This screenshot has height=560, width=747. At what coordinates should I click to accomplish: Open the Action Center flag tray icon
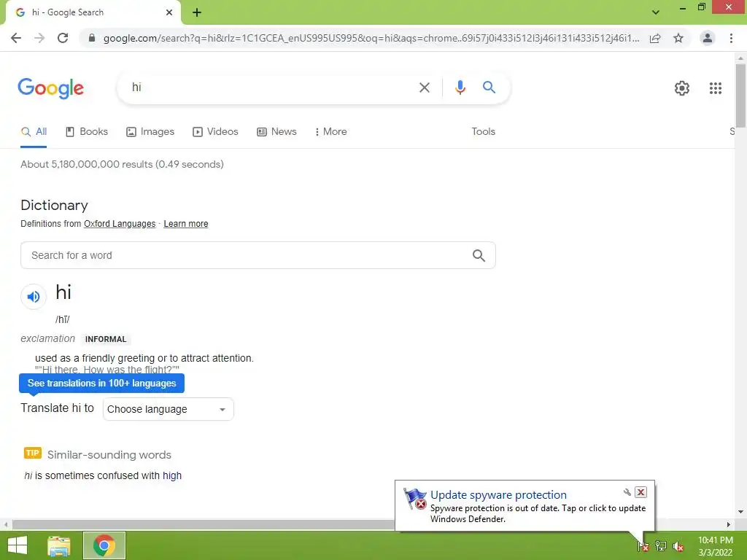point(643,546)
